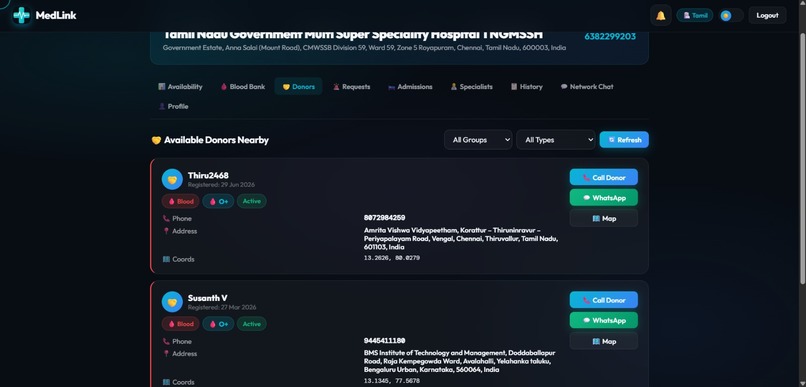Log out using the Logout button

pyautogui.click(x=767, y=15)
